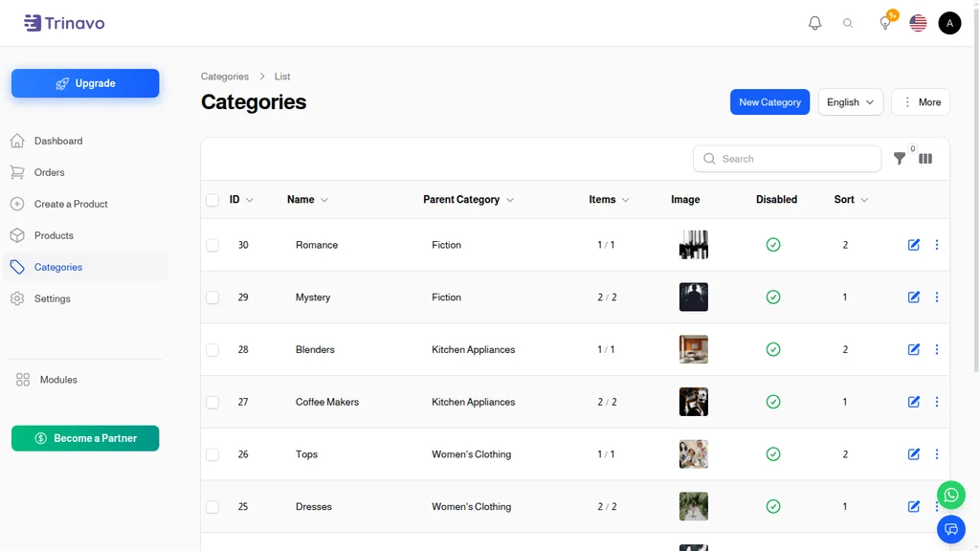Open the English language dropdown

850,101
